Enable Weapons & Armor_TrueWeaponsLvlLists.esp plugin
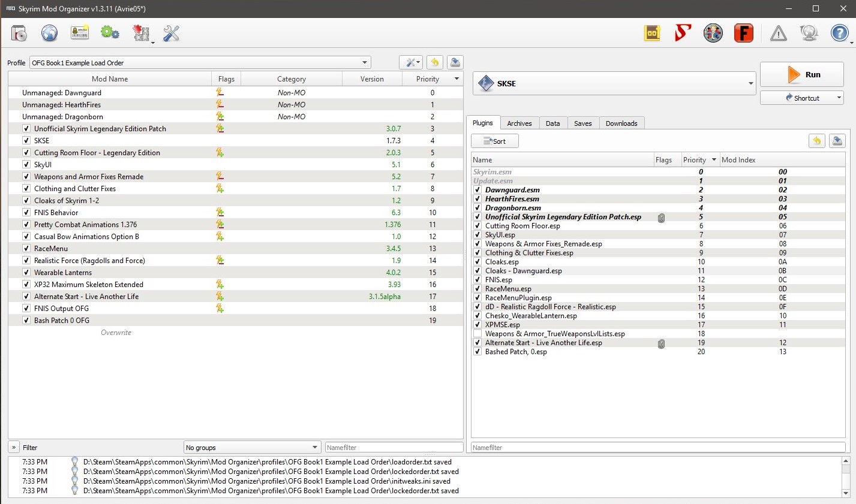 (x=477, y=334)
